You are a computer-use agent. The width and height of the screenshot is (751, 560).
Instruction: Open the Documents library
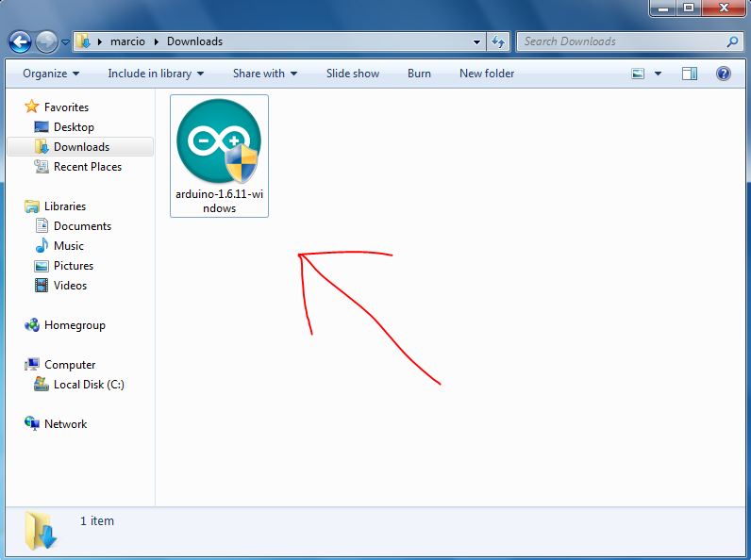(x=82, y=226)
